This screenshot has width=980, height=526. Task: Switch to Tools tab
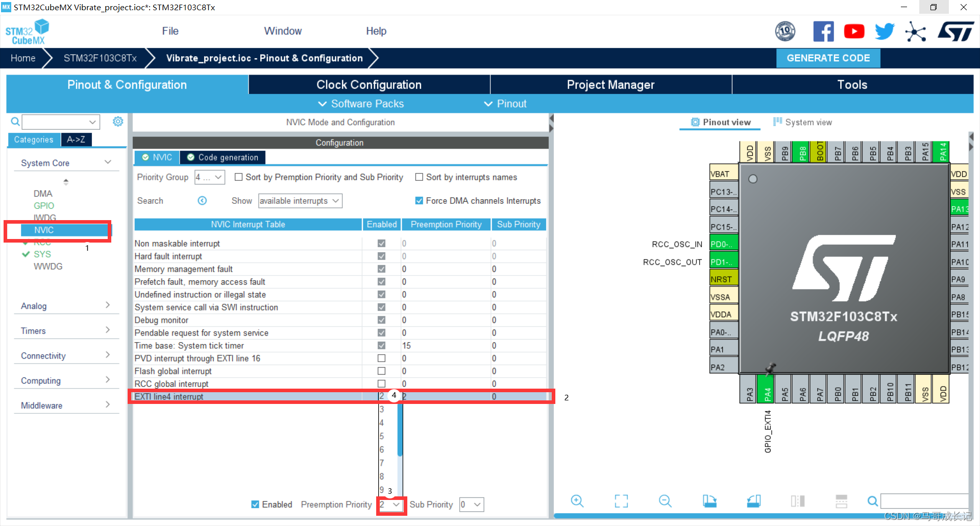[852, 85]
